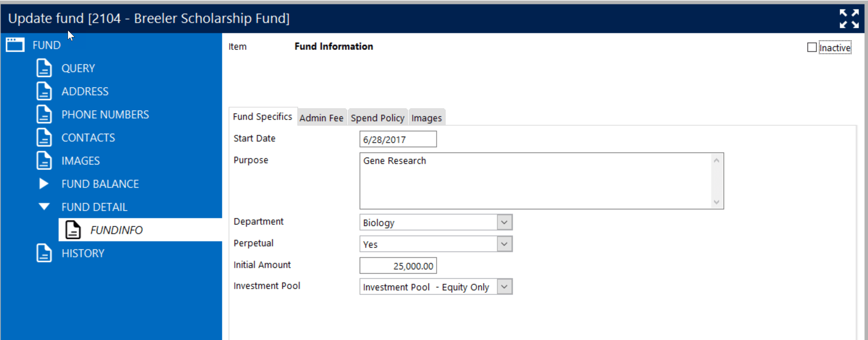The image size is (868, 340).
Task: Select the Fund Specifics tab
Action: [x=262, y=117]
